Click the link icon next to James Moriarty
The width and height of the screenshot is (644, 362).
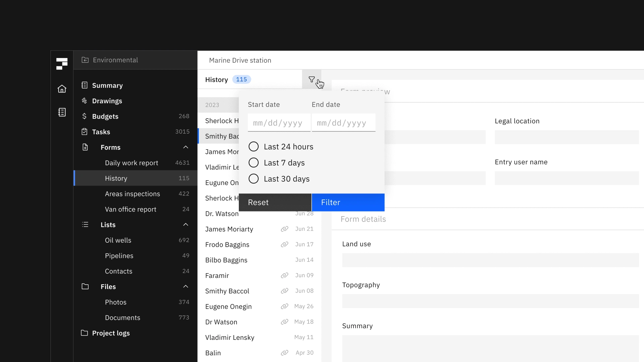[284, 229]
